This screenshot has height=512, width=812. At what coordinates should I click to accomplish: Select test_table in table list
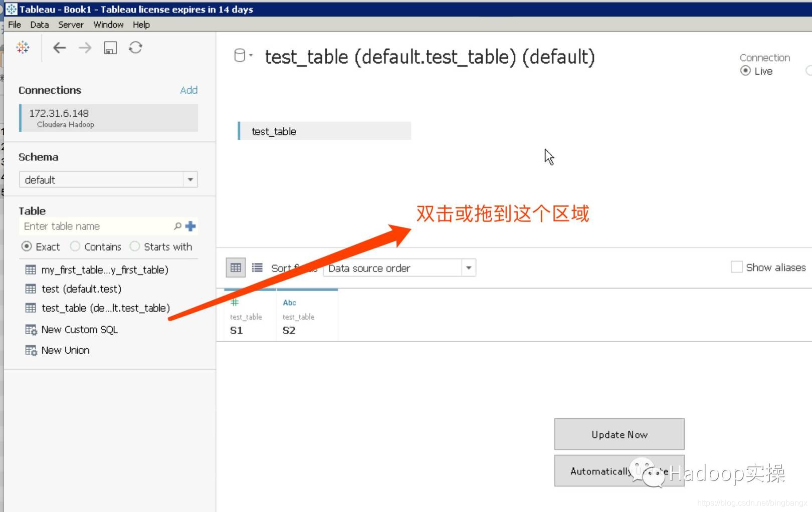click(106, 308)
